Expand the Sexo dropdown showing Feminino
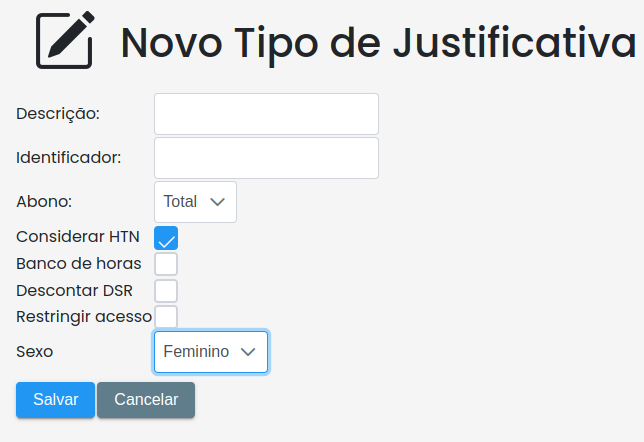644x442 pixels. (211, 352)
